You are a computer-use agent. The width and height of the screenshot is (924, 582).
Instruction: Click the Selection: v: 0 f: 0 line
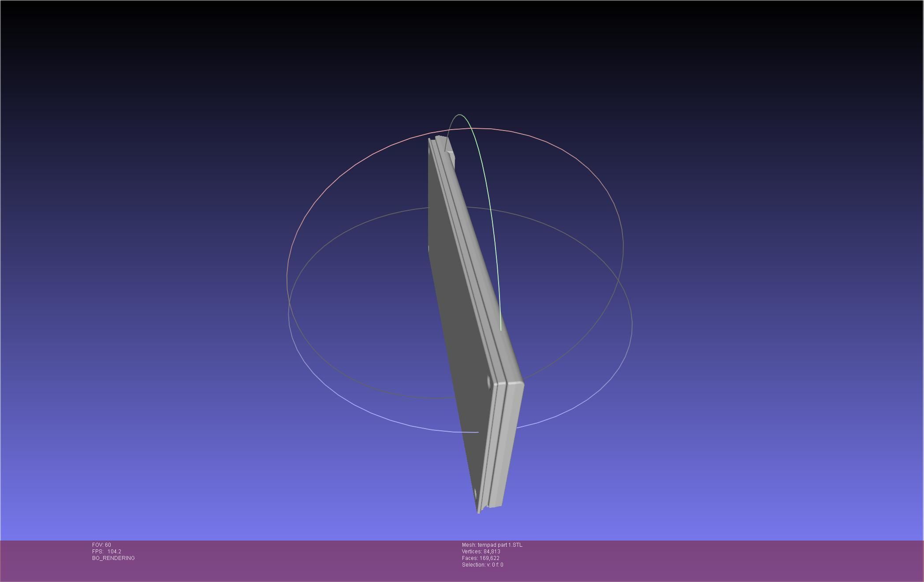(482, 565)
